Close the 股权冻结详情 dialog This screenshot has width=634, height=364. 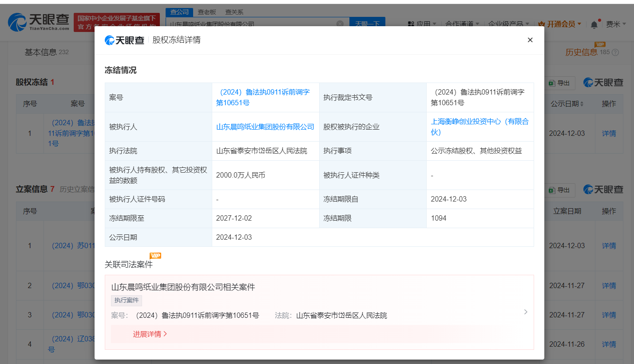tap(530, 40)
